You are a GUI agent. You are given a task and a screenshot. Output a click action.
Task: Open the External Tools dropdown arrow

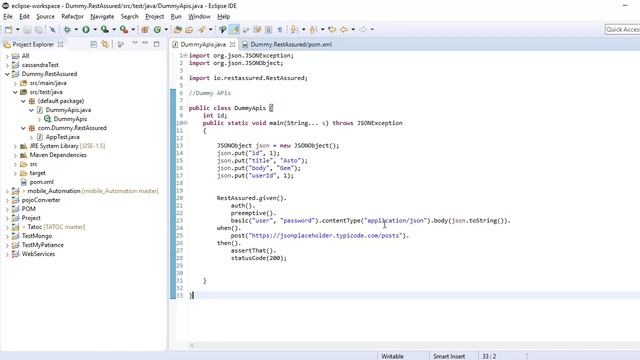(x=133, y=29)
